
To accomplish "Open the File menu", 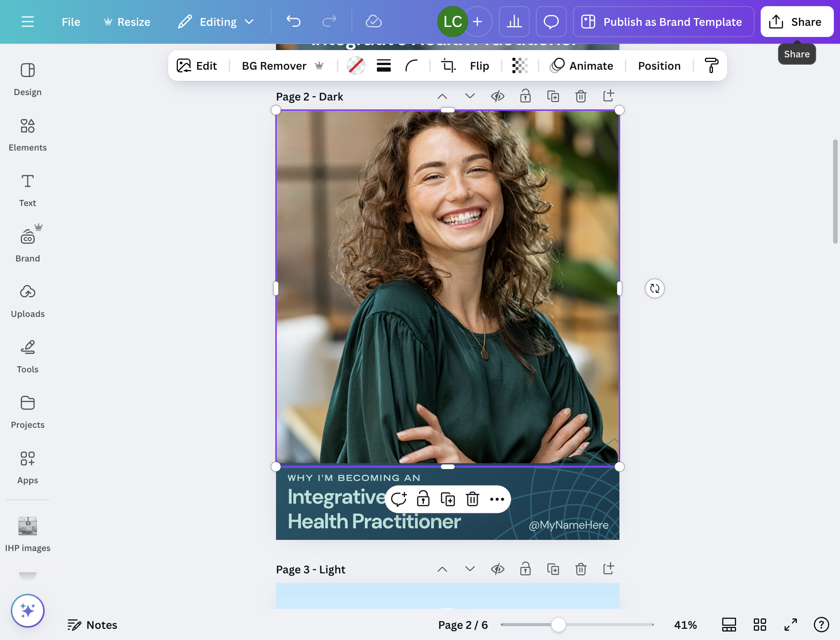I will pyautogui.click(x=71, y=22).
